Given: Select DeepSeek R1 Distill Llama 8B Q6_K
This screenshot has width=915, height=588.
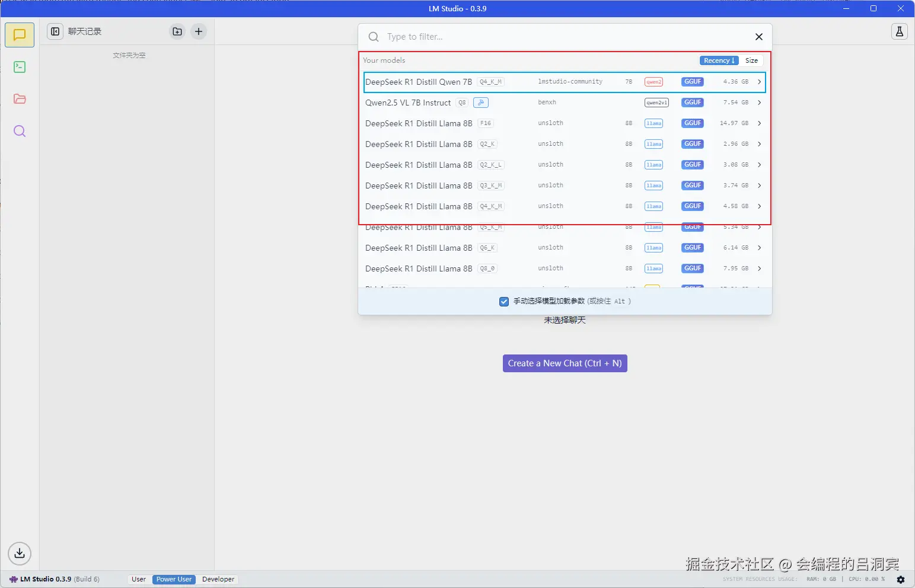Looking at the screenshot, I should [565, 248].
